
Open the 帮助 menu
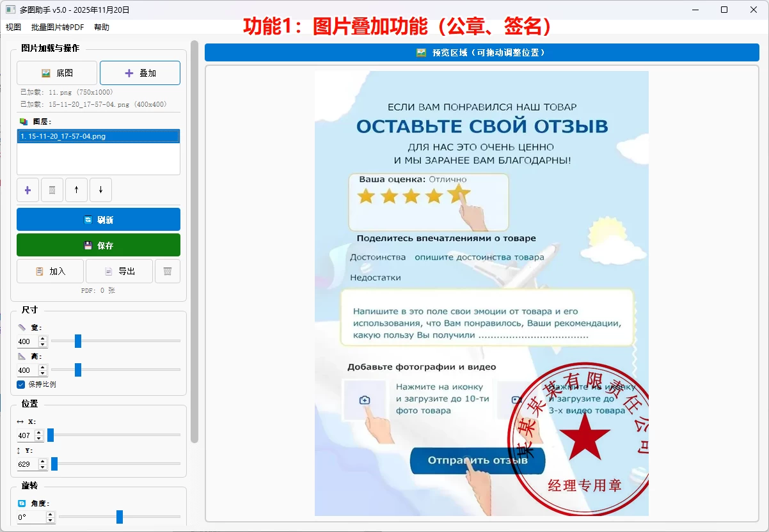tap(101, 27)
